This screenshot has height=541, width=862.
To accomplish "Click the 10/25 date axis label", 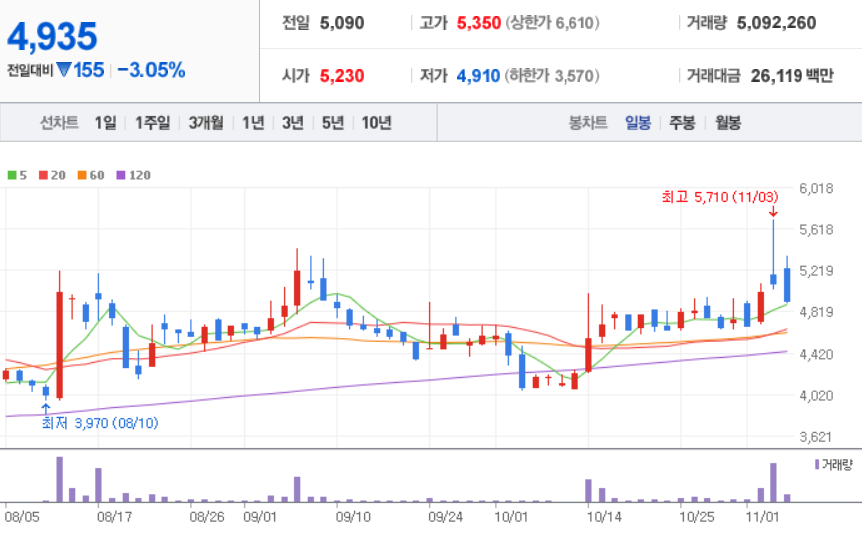I will tap(697, 517).
